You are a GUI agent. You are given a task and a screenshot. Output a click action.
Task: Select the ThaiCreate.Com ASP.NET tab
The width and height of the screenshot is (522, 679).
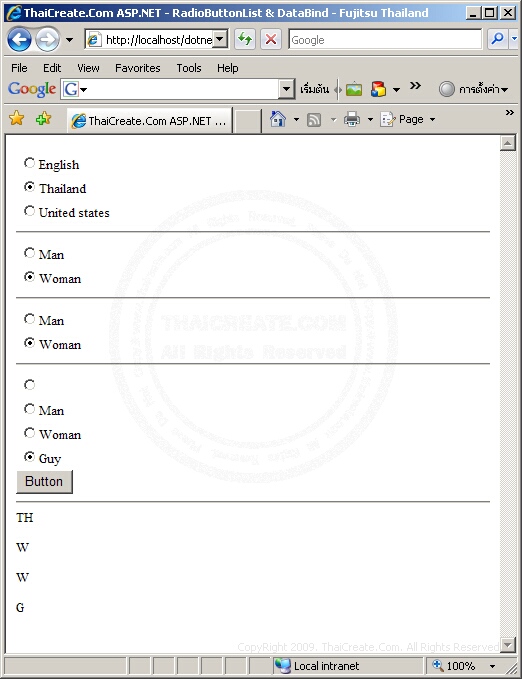[x=150, y=120]
